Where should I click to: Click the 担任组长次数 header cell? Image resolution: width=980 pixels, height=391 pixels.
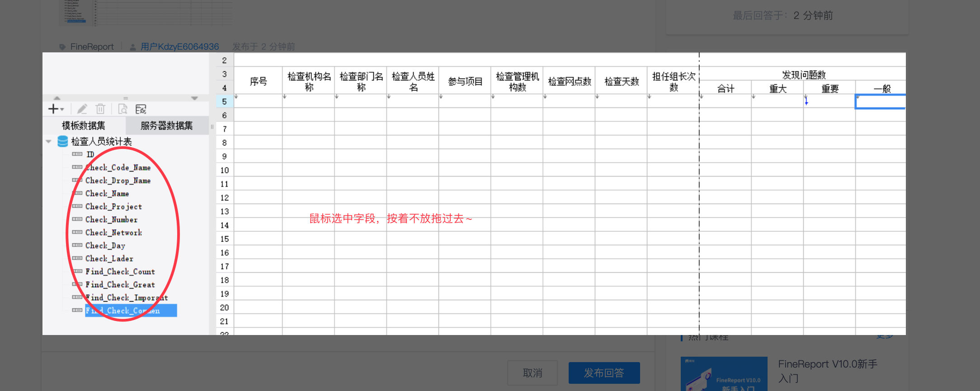point(674,81)
